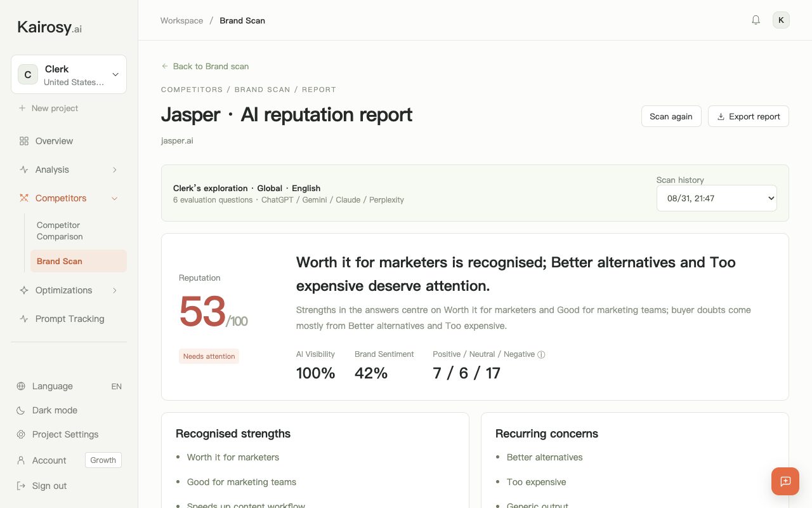Click the Competitors crossed-arrows icon
Image resolution: width=812 pixels, height=508 pixels.
point(24,198)
